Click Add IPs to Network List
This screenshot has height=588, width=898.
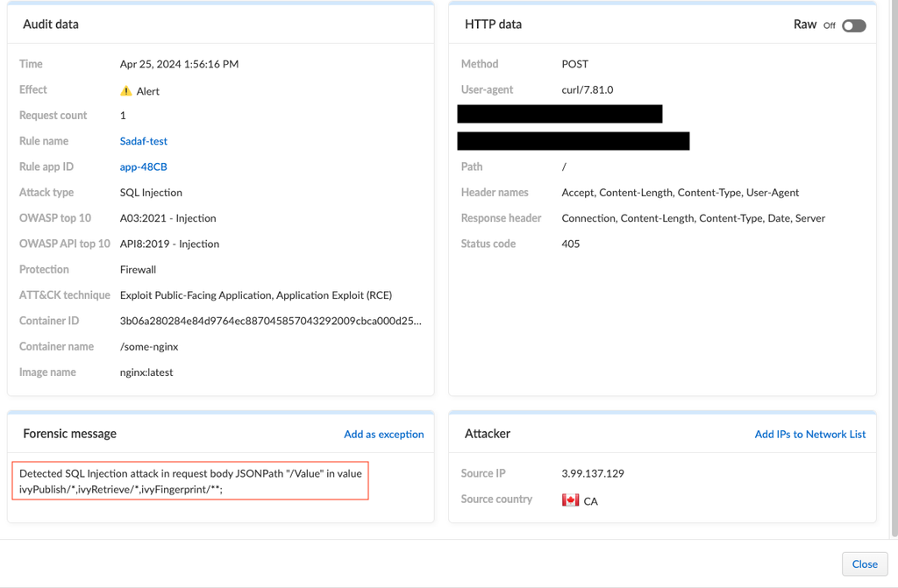tap(809, 434)
